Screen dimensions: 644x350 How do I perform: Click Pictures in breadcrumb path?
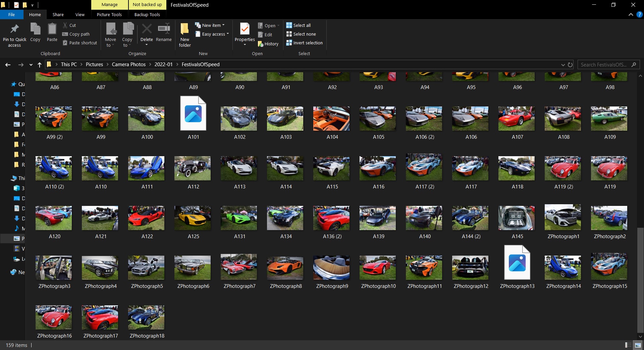pyautogui.click(x=94, y=64)
